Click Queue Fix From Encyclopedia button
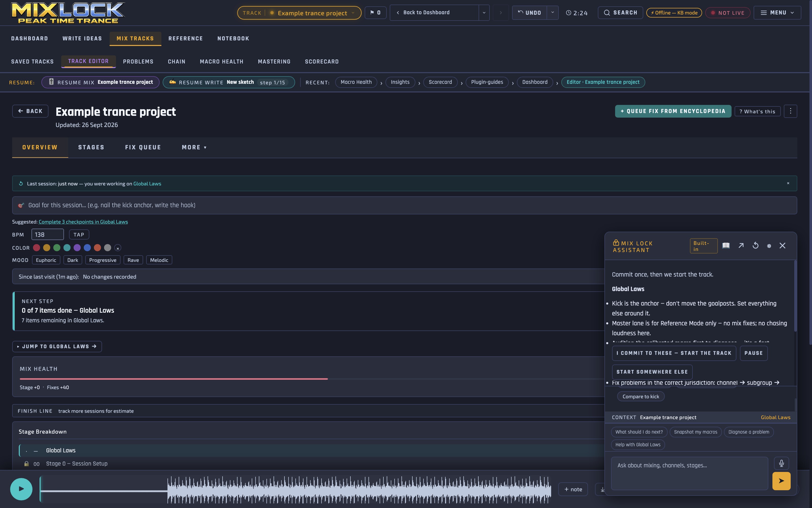812x508 pixels. (673, 111)
